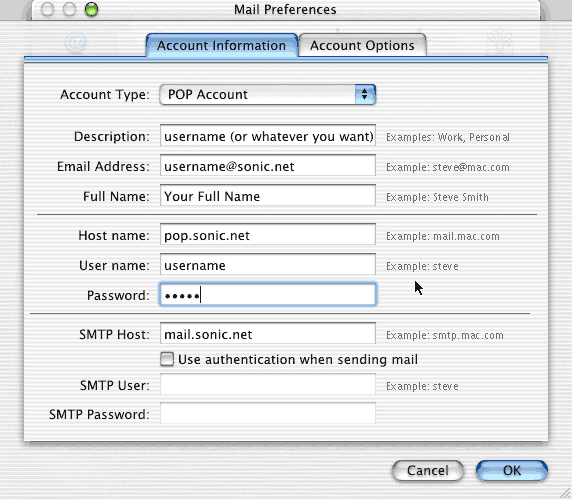The height and width of the screenshot is (500, 572).
Task: Click the 'Example: steve@mac.com' hint text
Action: 448,167
